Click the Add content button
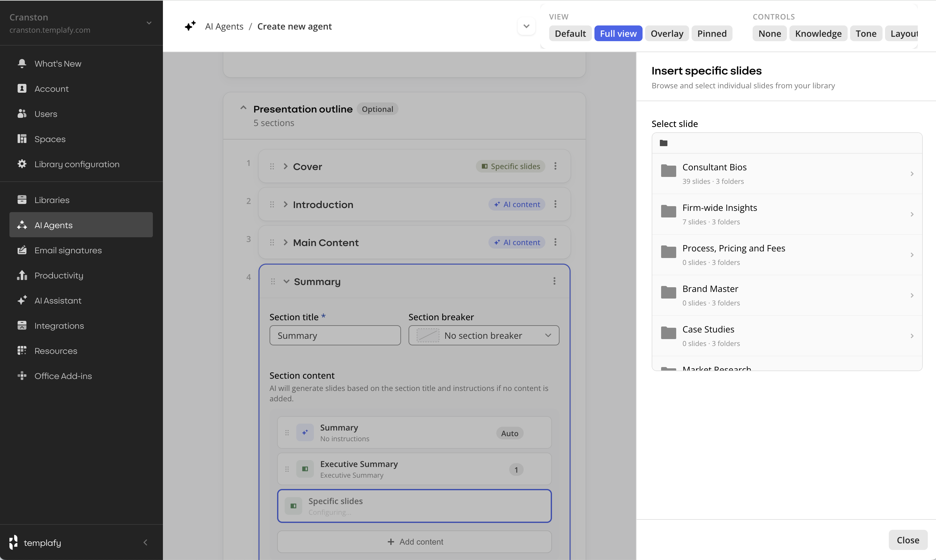Viewport: 936px width, 560px height. (414, 541)
